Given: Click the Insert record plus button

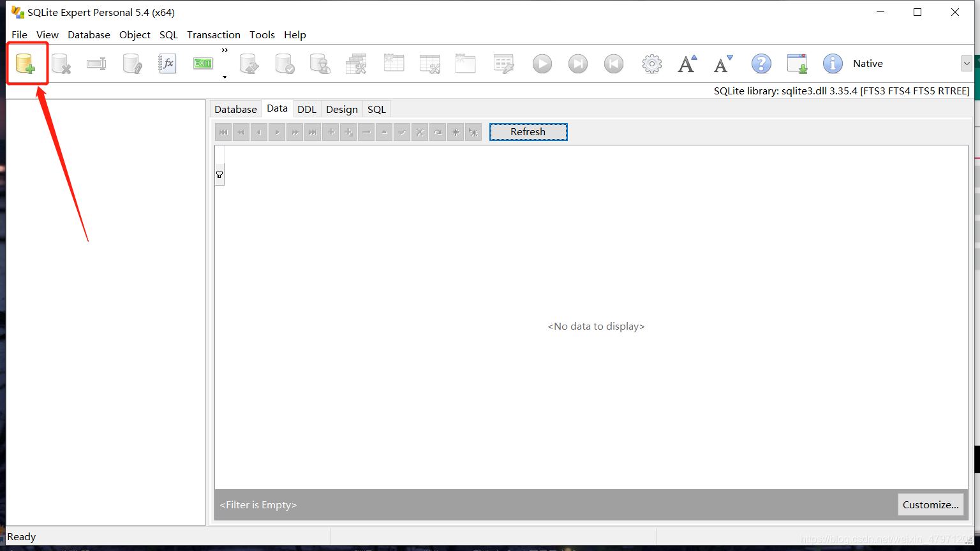Looking at the screenshot, I should [330, 132].
